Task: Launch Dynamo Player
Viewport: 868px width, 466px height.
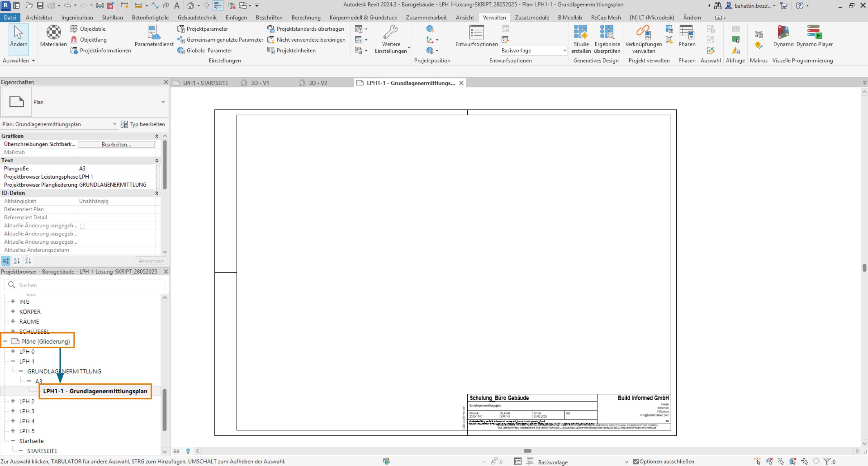Action: [x=814, y=36]
